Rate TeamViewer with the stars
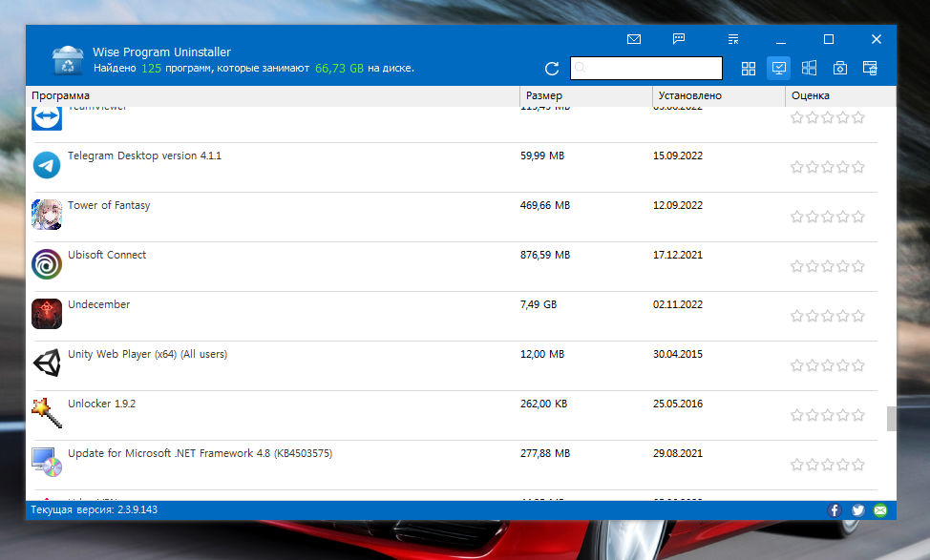Screen dimensions: 930x560 point(828,117)
